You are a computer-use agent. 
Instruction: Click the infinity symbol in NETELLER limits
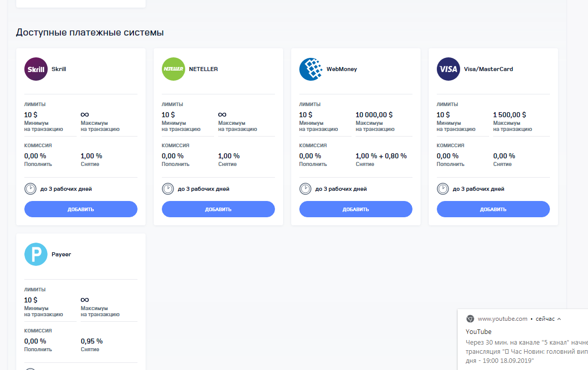pos(222,115)
